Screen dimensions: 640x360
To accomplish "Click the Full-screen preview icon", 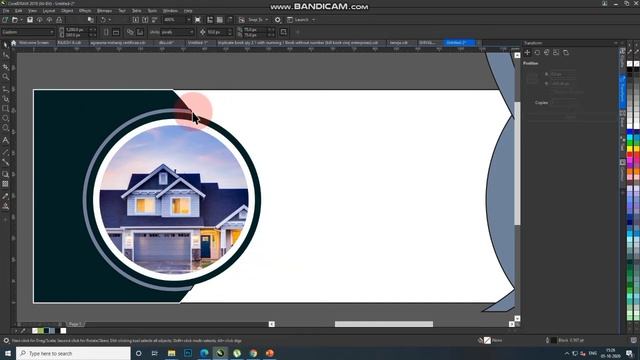I will coord(198,20).
